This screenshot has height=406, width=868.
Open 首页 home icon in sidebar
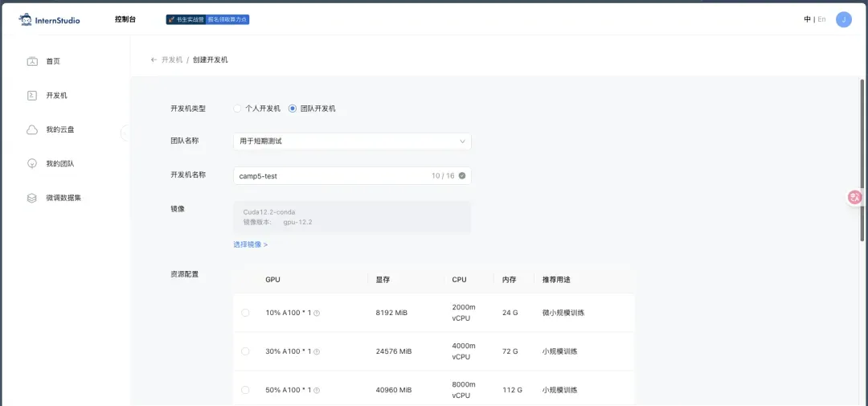(32, 61)
